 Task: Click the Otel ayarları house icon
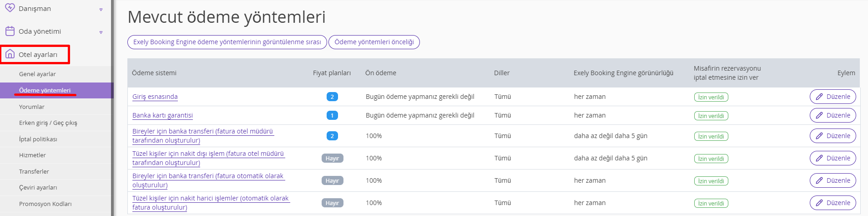10,54
